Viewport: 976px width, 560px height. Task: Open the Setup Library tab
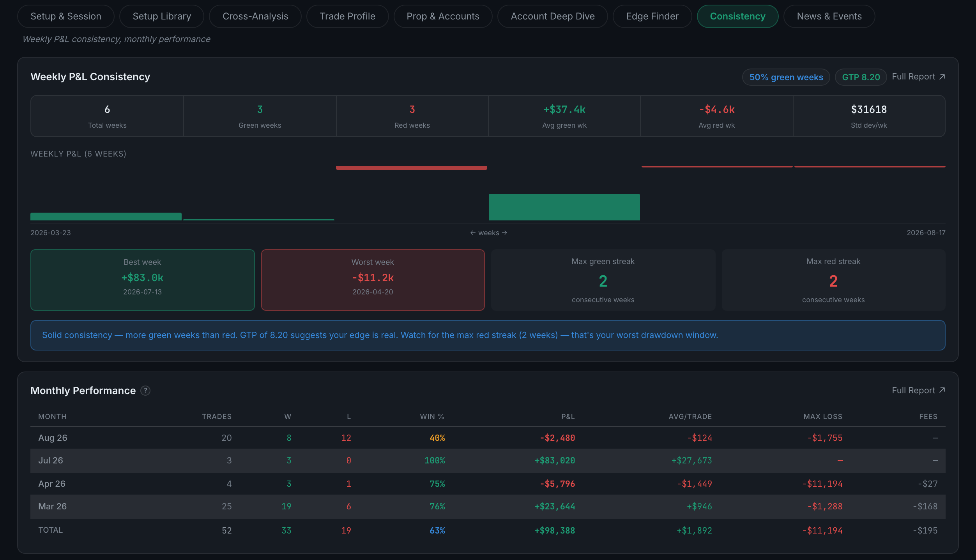tap(162, 16)
